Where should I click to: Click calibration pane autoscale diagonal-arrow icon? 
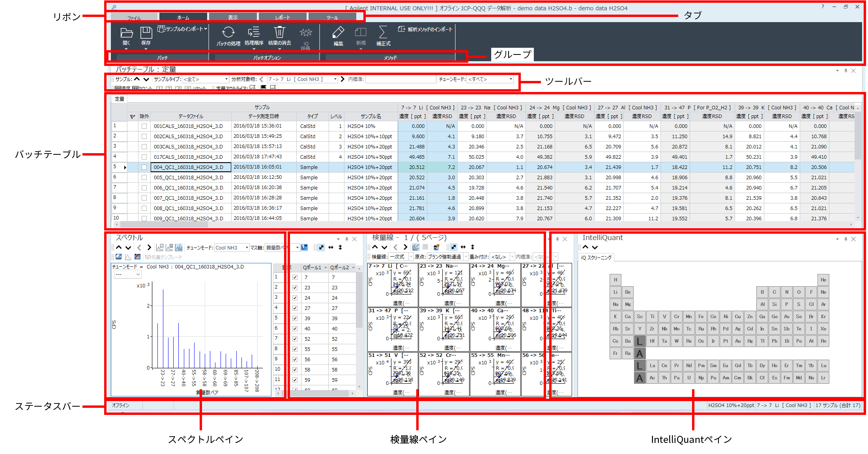coord(454,247)
